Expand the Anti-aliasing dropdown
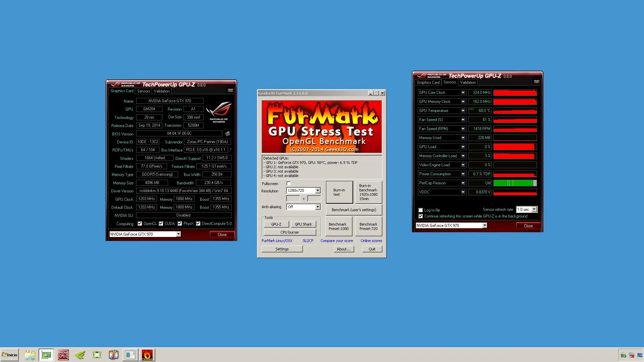 click(x=318, y=207)
